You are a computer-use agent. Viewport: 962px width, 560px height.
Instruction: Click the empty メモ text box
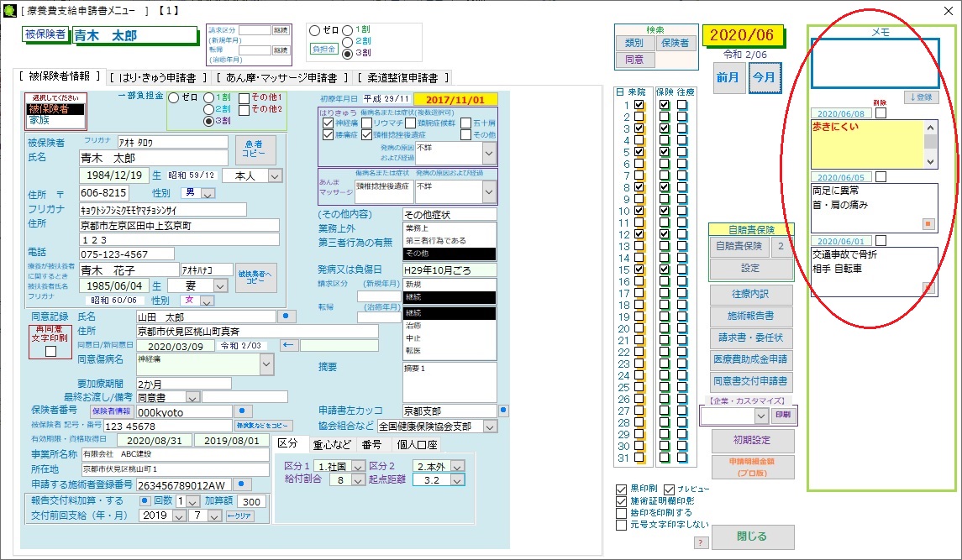click(x=875, y=64)
